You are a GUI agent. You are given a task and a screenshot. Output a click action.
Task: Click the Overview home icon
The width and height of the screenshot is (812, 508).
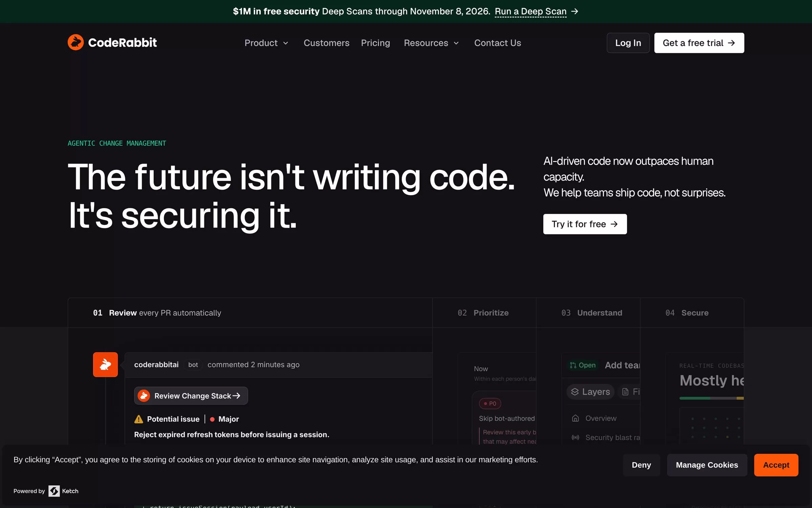575,418
